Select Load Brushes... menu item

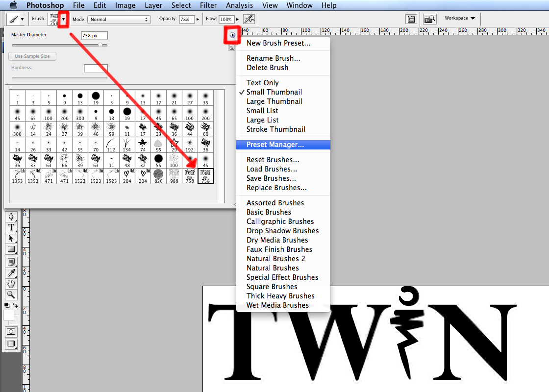[283, 169]
